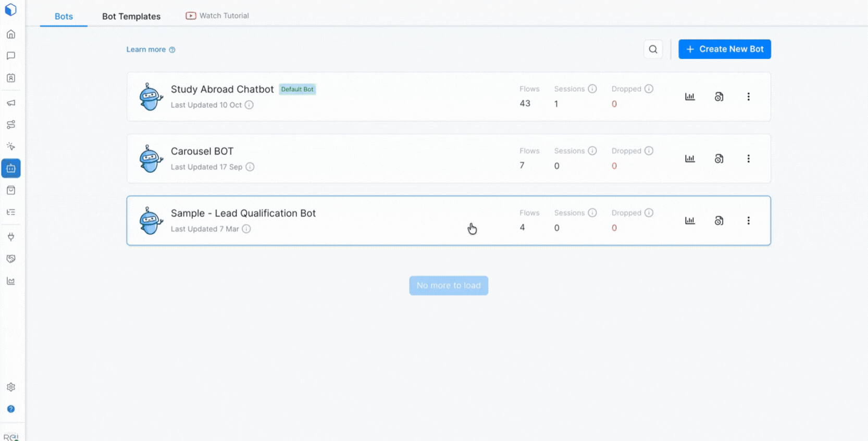This screenshot has width=868, height=441.
Task: Select the highlighted Bots sidebar icon
Action: pyautogui.click(x=11, y=168)
